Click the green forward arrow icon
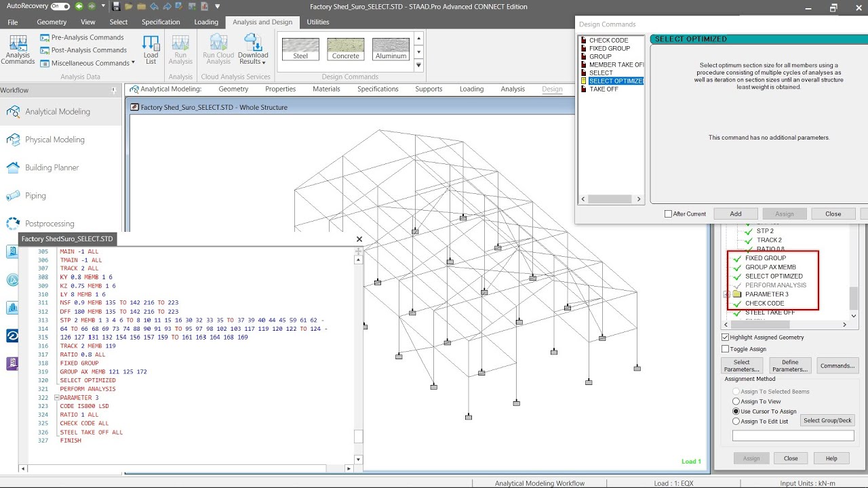This screenshot has width=868, height=488. [x=92, y=7]
